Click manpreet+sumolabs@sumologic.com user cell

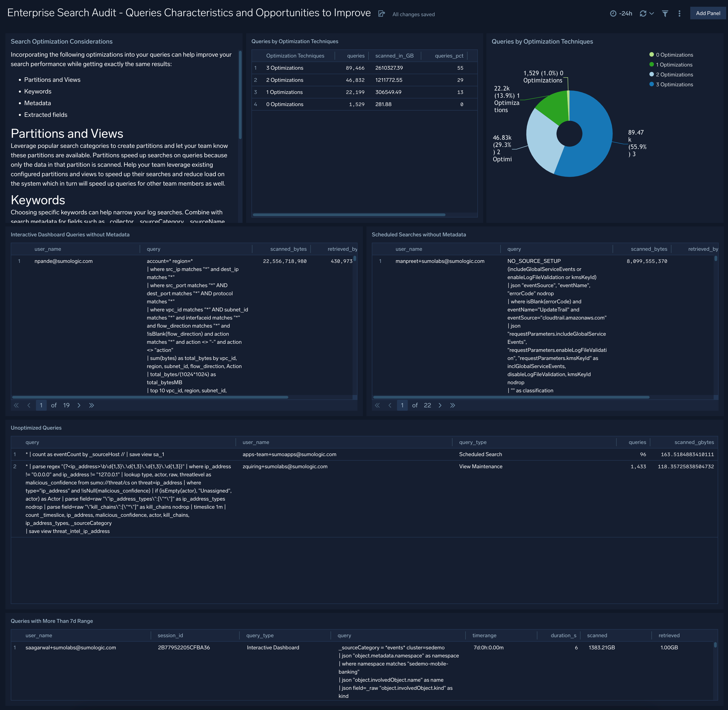pyautogui.click(x=440, y=261)
